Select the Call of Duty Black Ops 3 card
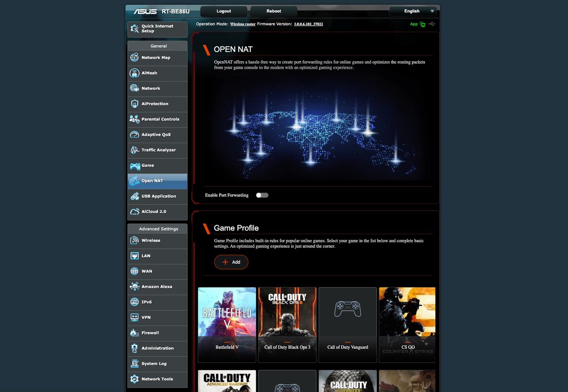The image size is (568, 392). (288, 325)
